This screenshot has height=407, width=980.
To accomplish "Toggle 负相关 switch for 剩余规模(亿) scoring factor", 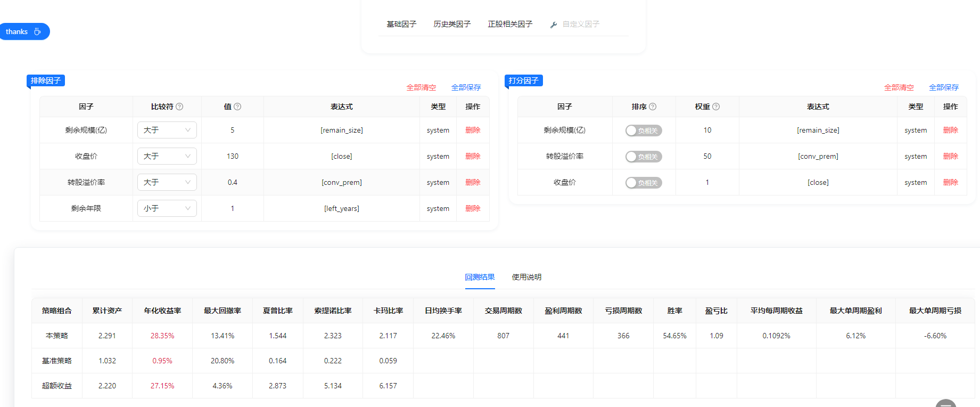I will tap(644, 131).
